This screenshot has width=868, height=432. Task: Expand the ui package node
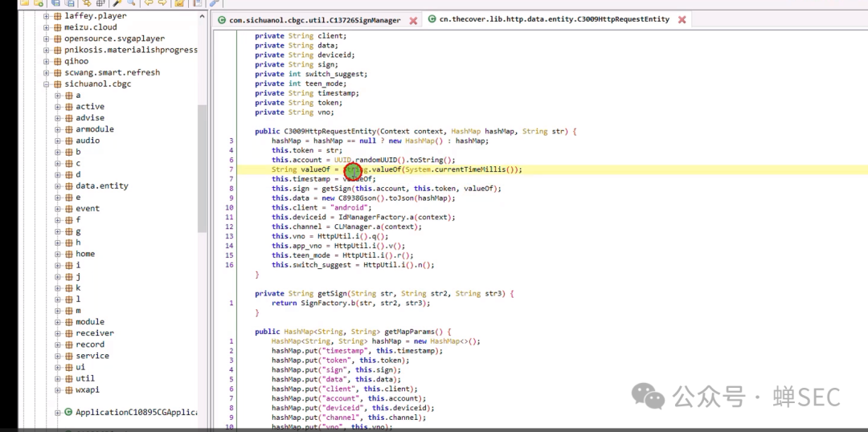58,367
